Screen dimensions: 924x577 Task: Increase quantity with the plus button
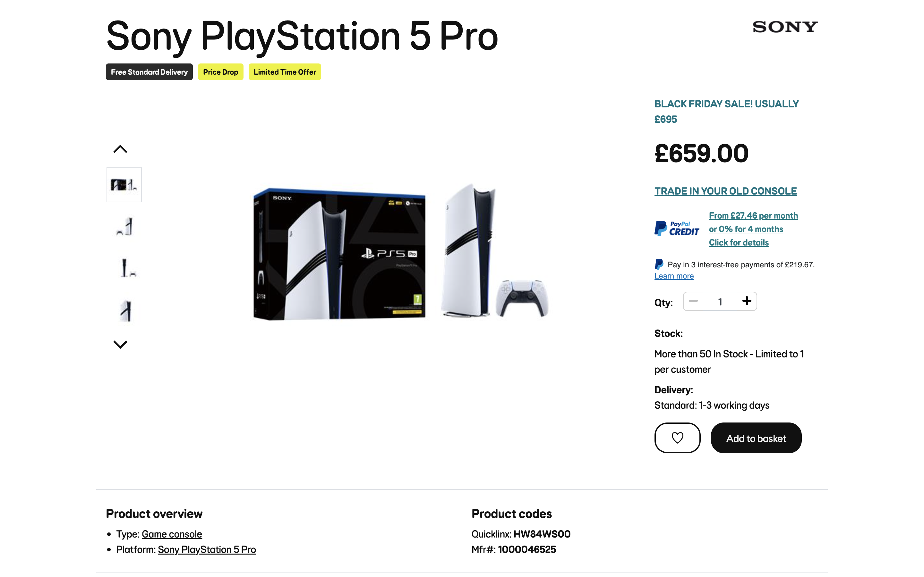point(747,301)
